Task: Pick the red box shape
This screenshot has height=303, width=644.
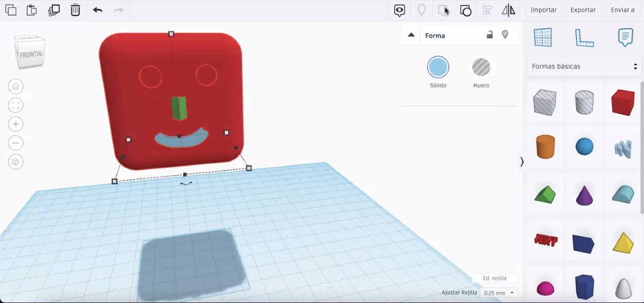Action: [623, 102]
